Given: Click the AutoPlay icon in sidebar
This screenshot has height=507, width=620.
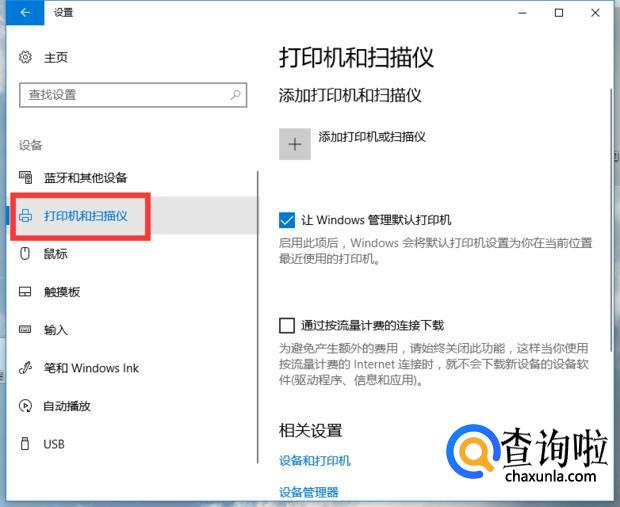Looking at the screenshot, I should pos(26,406).
